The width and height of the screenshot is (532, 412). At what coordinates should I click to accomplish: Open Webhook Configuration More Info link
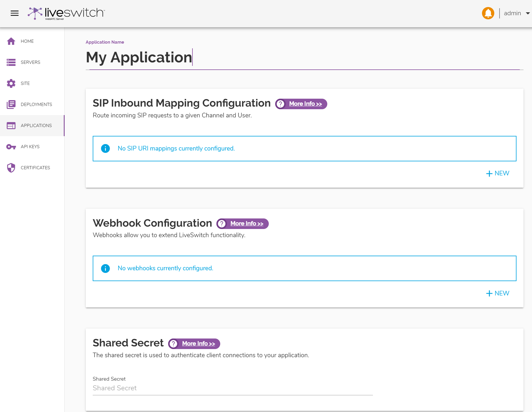click(247, 224)
